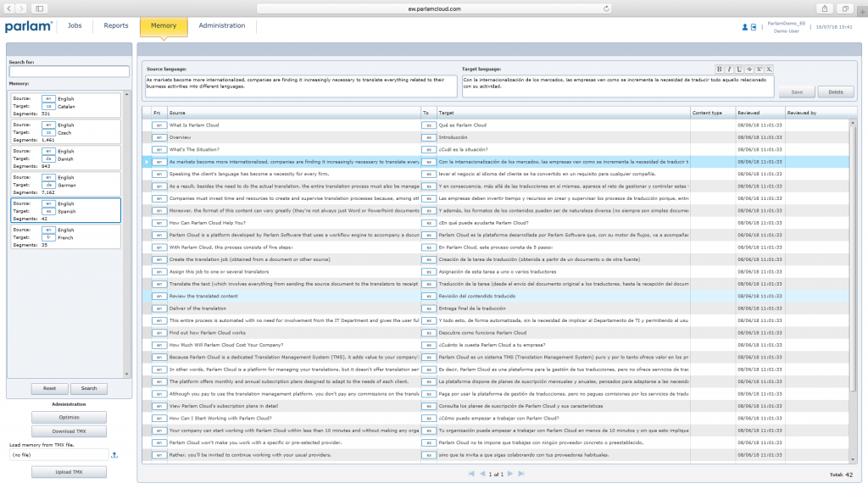The image size is (868, 489).
Task: Select the English to Spanish memory
Action: (65, 211)
